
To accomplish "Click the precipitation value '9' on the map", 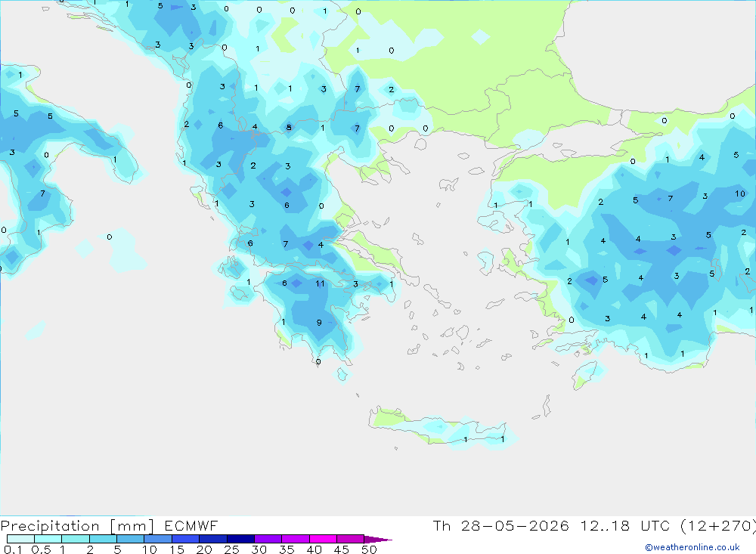I will point(319,323).
